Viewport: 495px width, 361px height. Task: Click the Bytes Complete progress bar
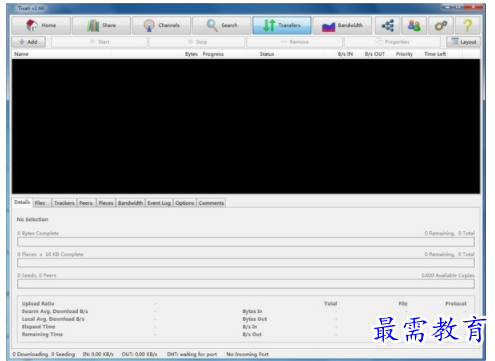[246, 242]
